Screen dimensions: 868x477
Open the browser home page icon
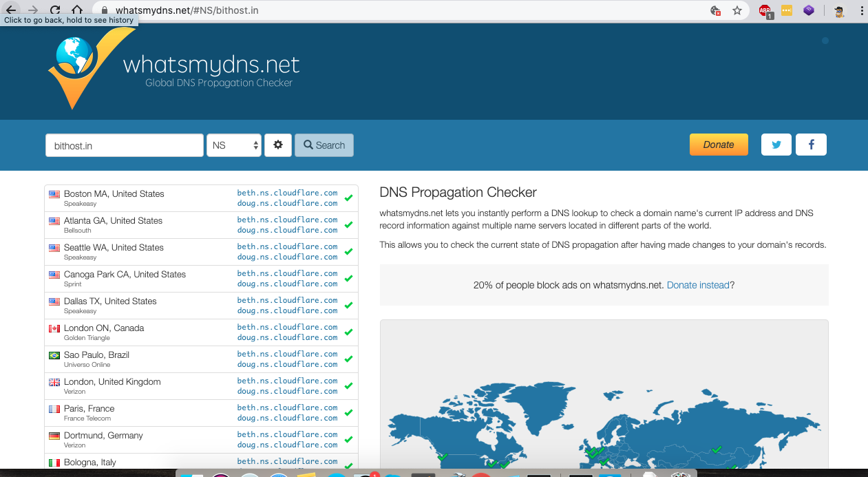[x=77, y=10]
